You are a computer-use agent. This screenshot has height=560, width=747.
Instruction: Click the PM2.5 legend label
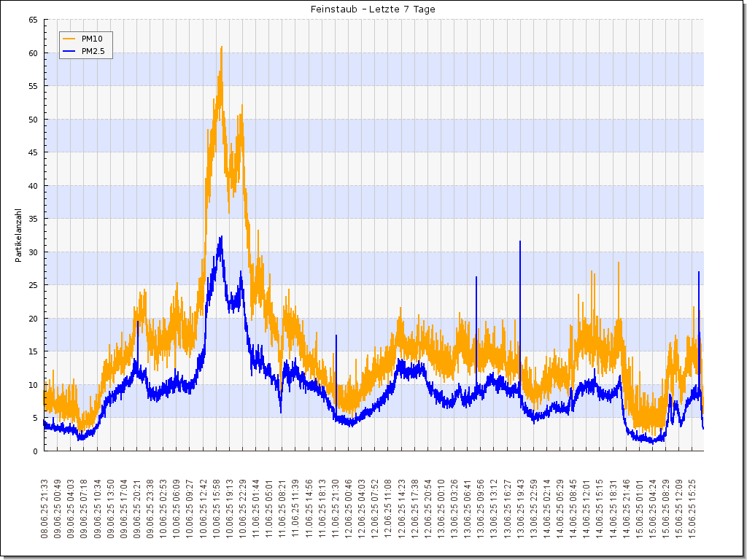93,51
